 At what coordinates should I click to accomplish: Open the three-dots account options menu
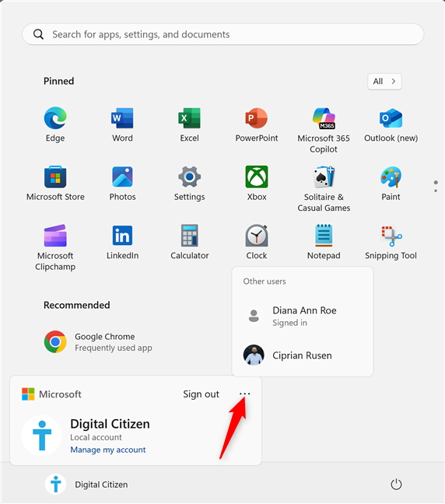(245, 394)
